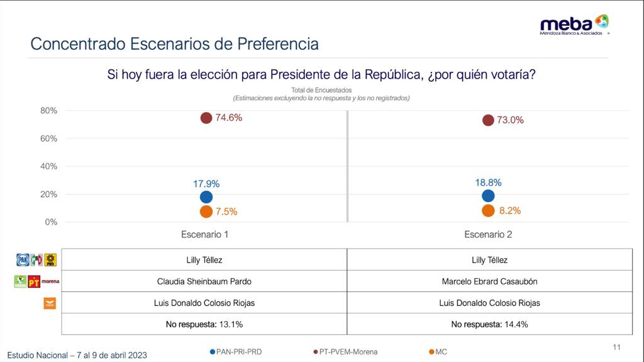Select the orange 7.5% data point
644x362 pixels.
206,212
